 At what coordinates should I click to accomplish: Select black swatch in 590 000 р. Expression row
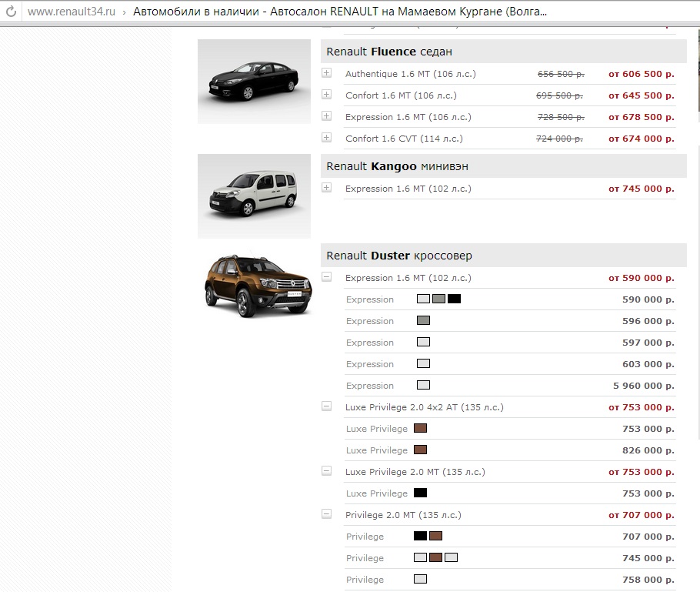click(x=454, y=299)
